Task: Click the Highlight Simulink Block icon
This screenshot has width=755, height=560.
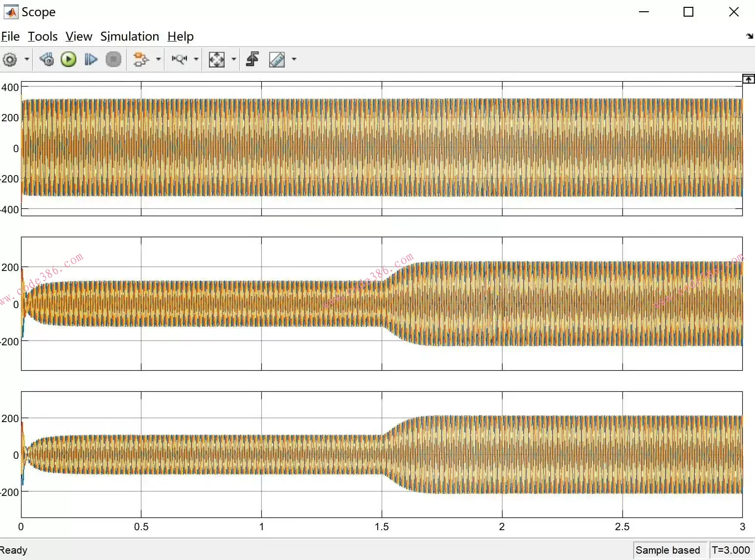Action: click(140, 60)
